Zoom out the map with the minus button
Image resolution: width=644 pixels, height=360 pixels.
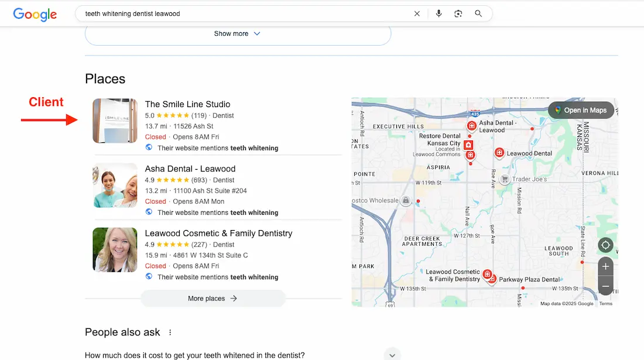pos(605,286)
